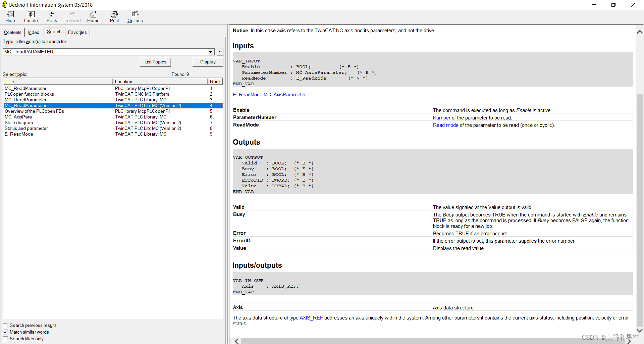Open the Favorites tab

77,32
